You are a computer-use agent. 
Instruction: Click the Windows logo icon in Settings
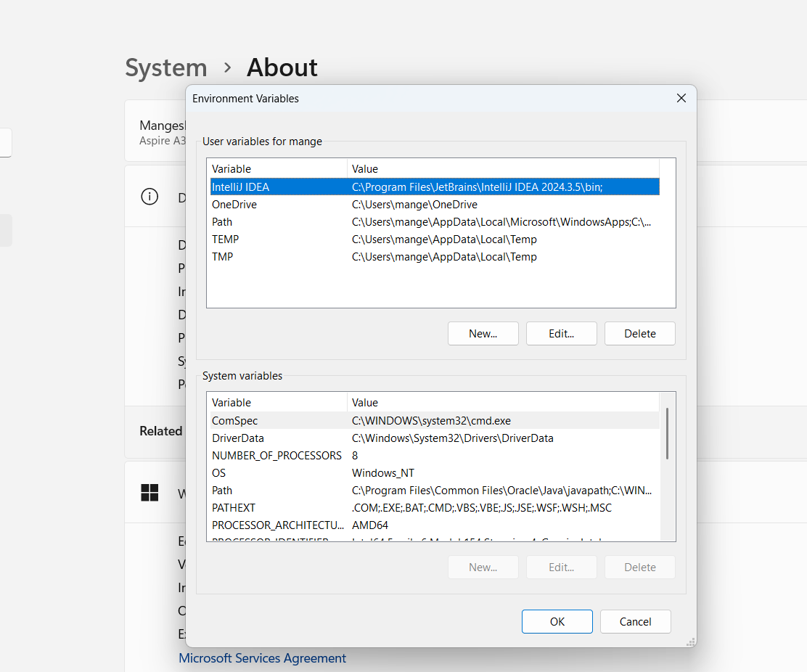coord(149,493)
